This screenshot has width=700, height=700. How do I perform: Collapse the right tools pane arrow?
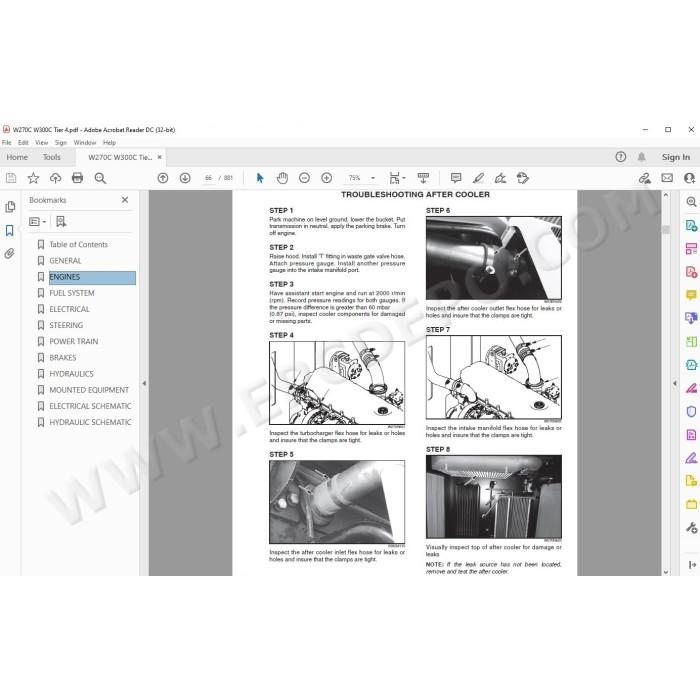pyautogui.click(x=675, y=383)
